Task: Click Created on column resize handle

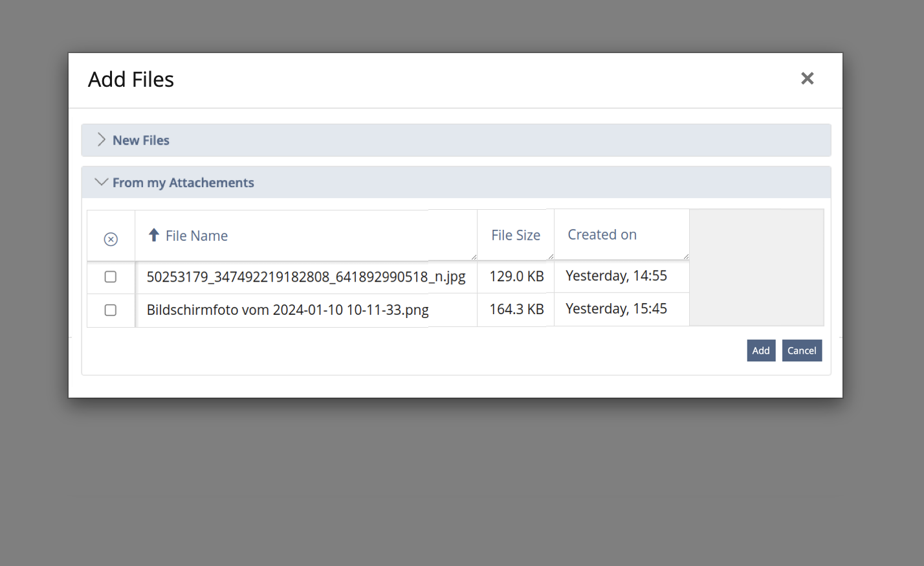Action: [x=686, y=256]
